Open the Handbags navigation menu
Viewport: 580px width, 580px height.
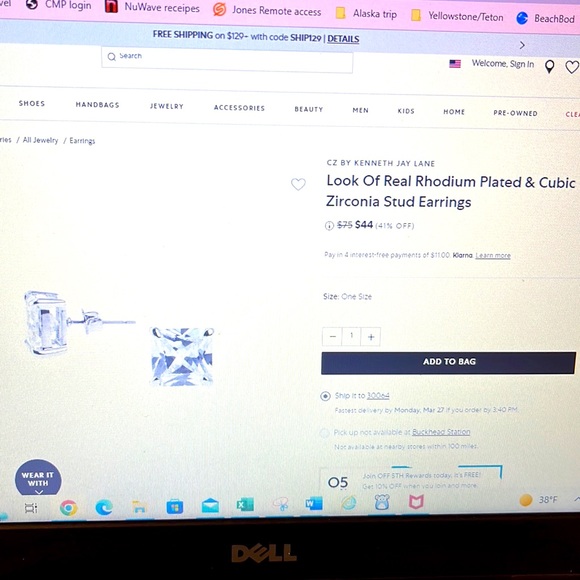tap(97, 105)
